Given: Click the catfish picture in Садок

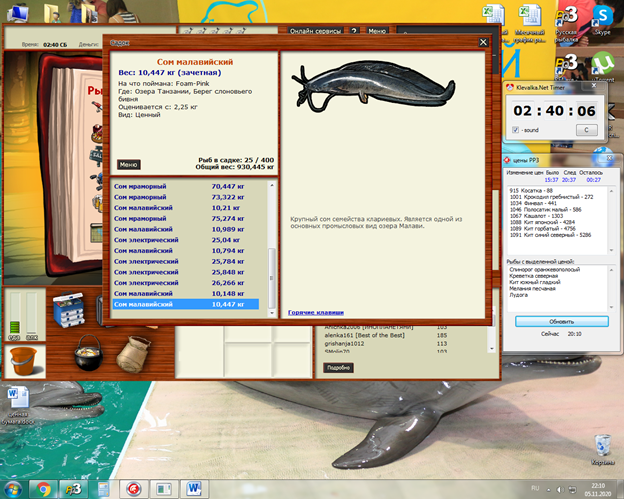Looking at the screenshot, I should pyautogui.click(x=373, y=86).
